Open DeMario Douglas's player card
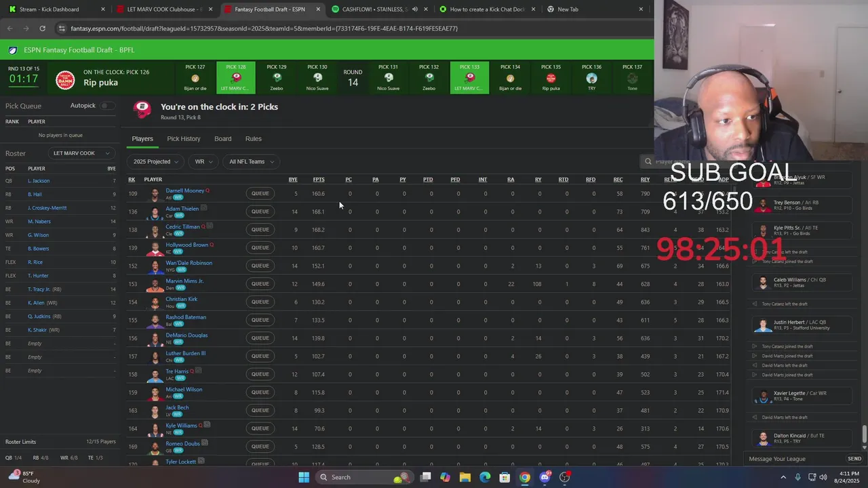Image resolution: width=868 pixels, height=488 pixels. tap(186, 335)
